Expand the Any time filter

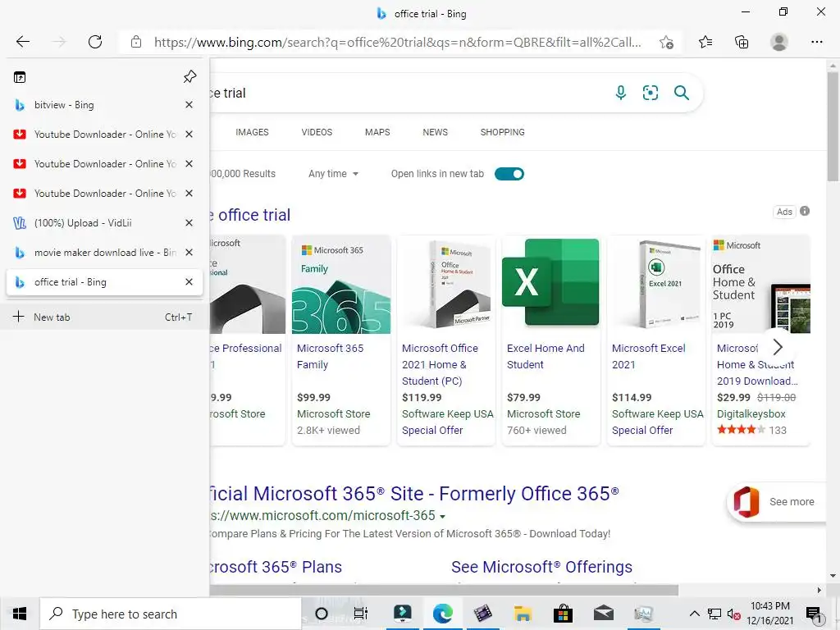[x=333, y=174]
